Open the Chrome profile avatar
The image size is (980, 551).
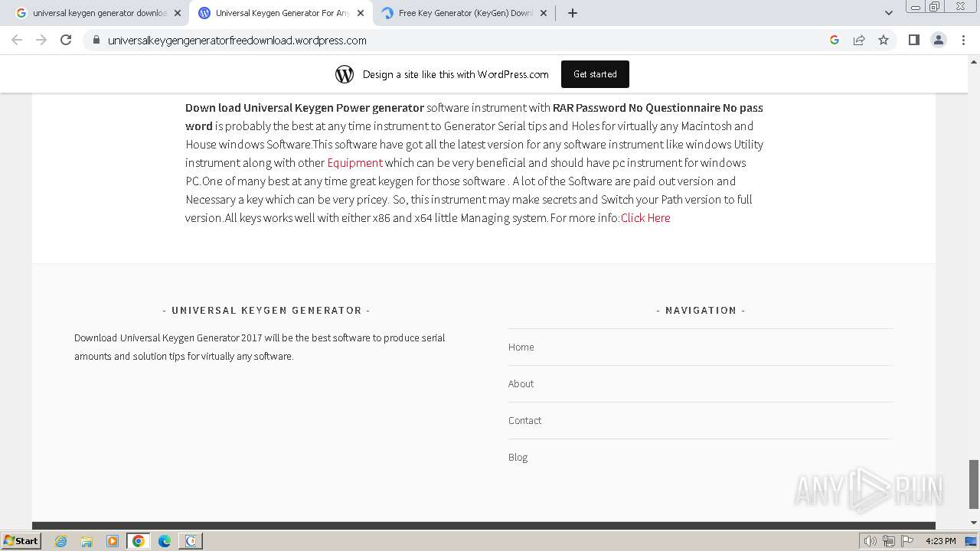click(x=939, y=40)
